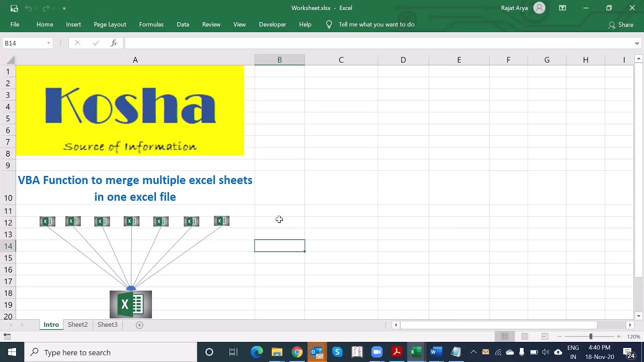Open the Page Layout tab
Image resolution: width=644 pixels, height=362 pixels.
110,24
